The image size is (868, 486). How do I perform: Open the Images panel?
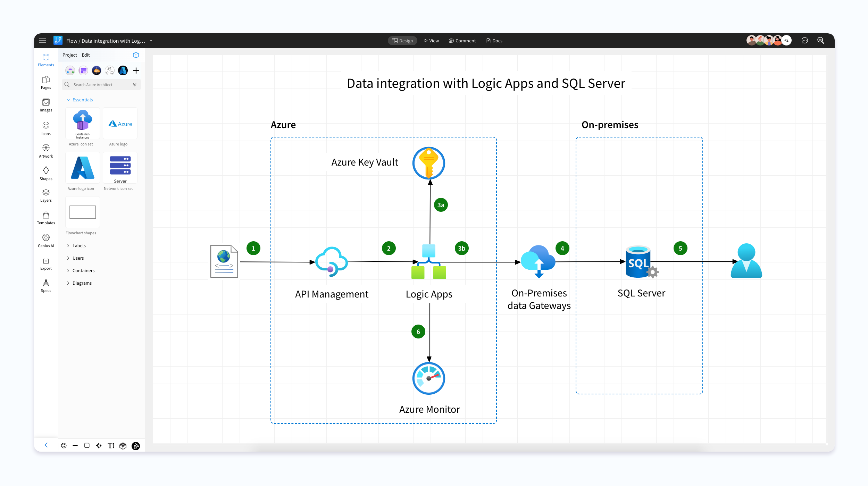coord(46,105)
